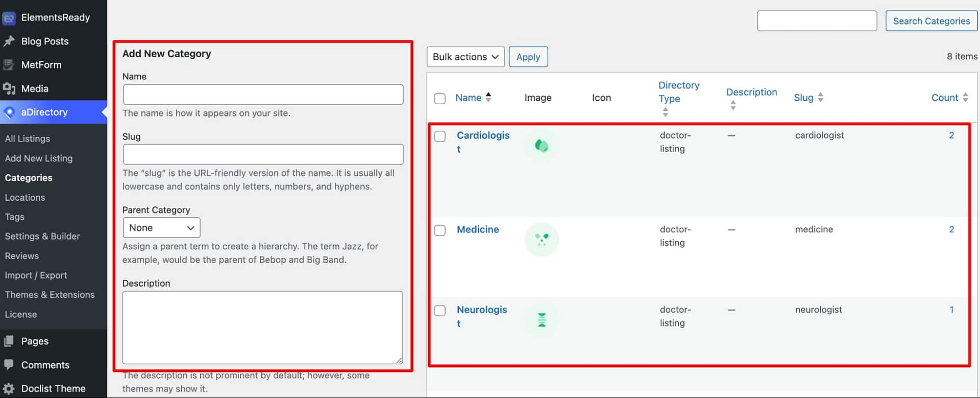Click the Pages icon in sidebar
The image size is (980, 398).
[9, 341]
